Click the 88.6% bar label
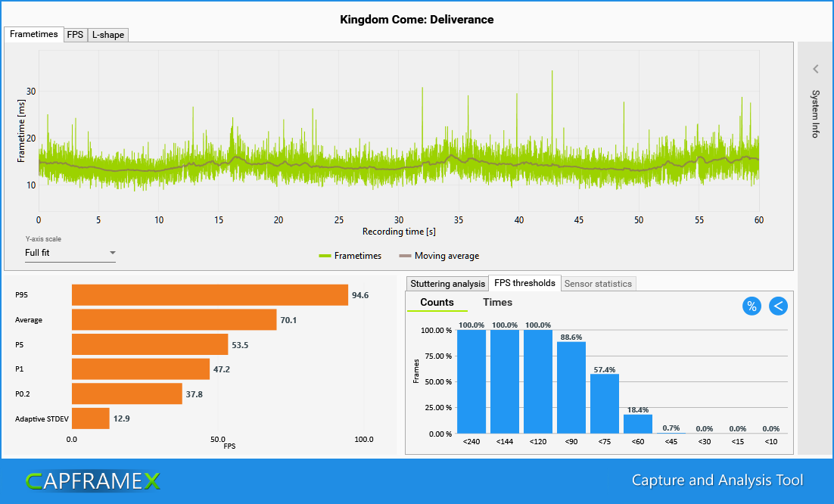 [571, 337]
